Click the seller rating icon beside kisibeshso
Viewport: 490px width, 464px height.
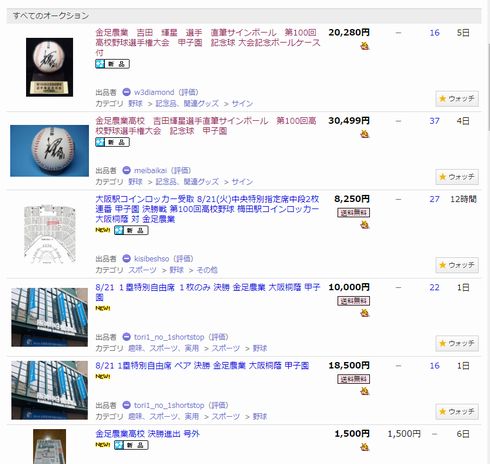tap(126, 258)
